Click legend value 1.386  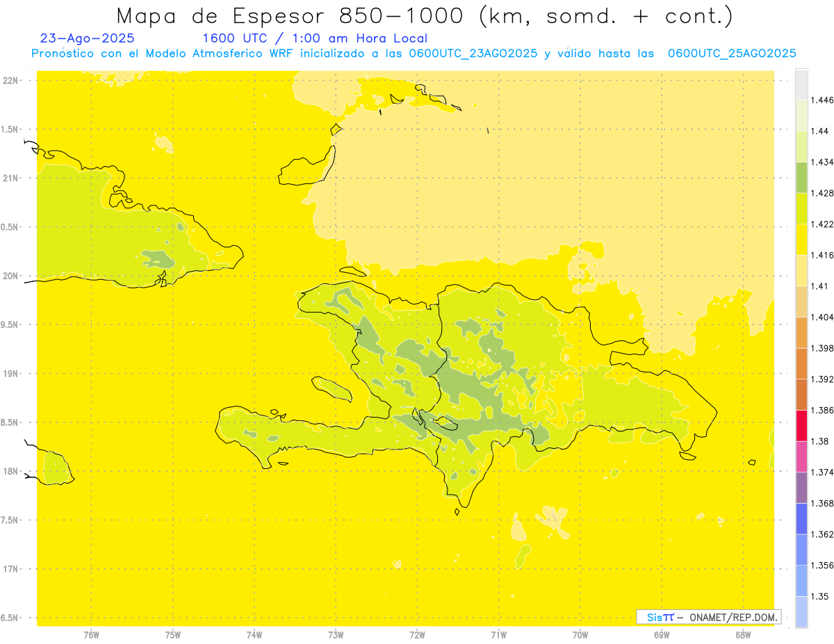pyautogui.click(x=822, y=411)
